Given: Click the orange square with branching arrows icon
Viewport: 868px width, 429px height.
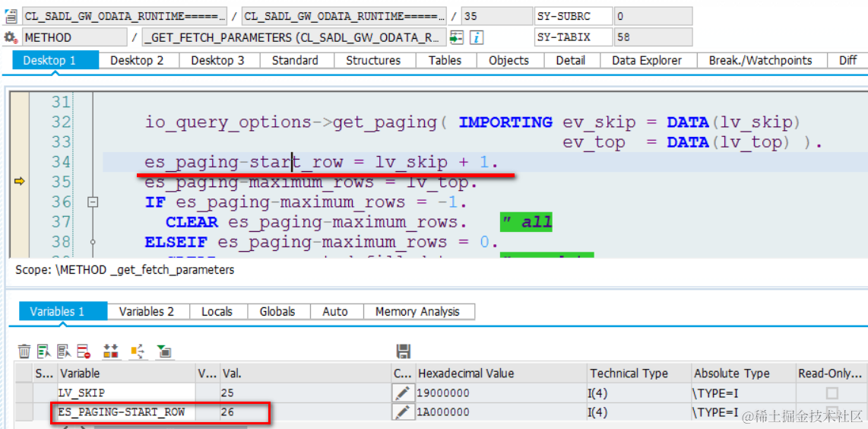Looking at the screenshot, I should coord(138,351).
